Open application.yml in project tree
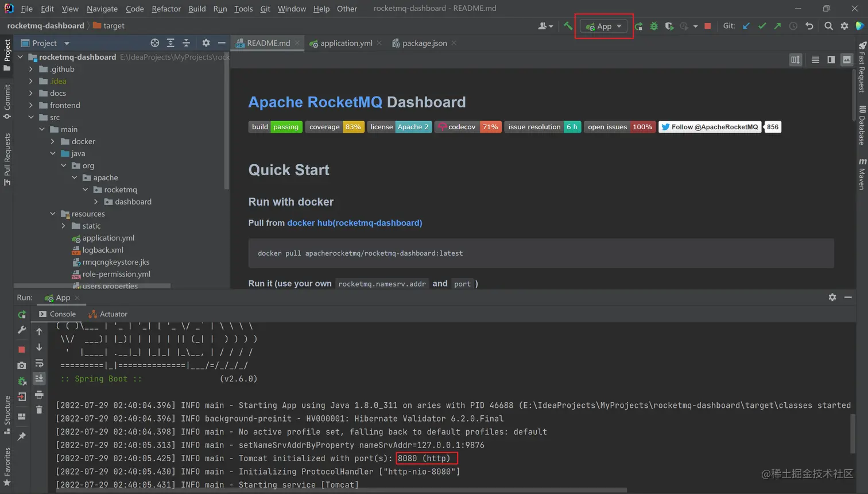Image resolution: width=868 pixels, height=494 pixels. click(x=108, y=238)
